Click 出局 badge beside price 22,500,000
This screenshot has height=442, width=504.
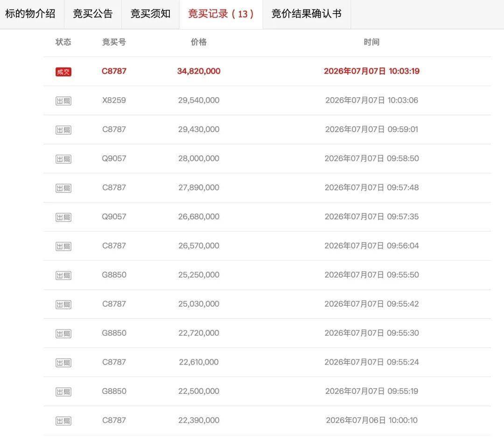click(x=63, y=392)
